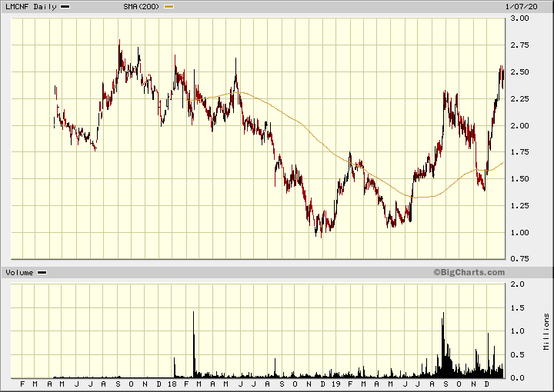
Task: Click the 1.00 price axis label
Action: pyautogui.click(x=519, y=232)
